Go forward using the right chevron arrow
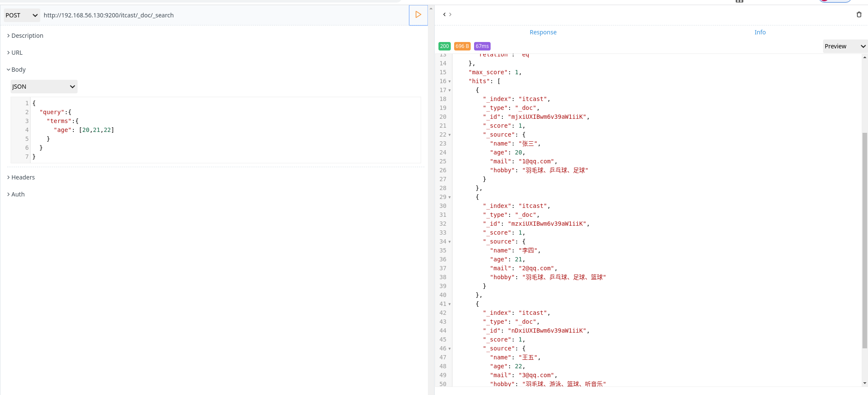868x395 pixels. (x=451, y=14)
